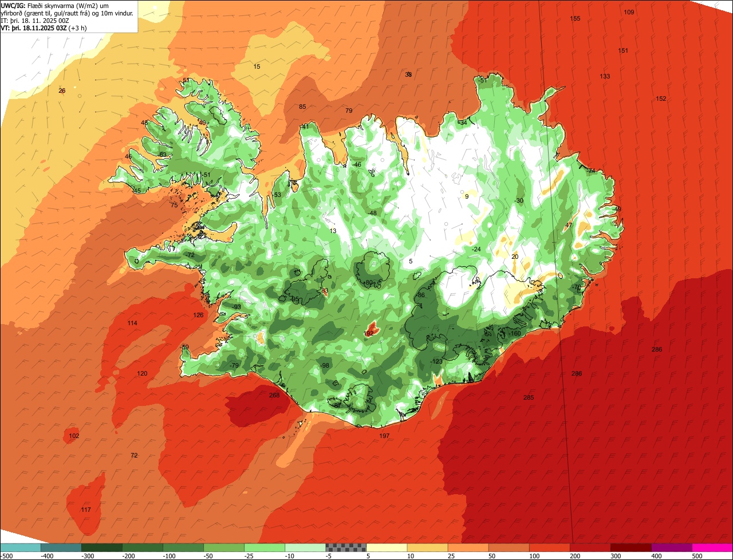733x560 pixels.
Task: Click the map value '-79' on Reykjanes
Action: pyautogui.click(x=234, y=366)
